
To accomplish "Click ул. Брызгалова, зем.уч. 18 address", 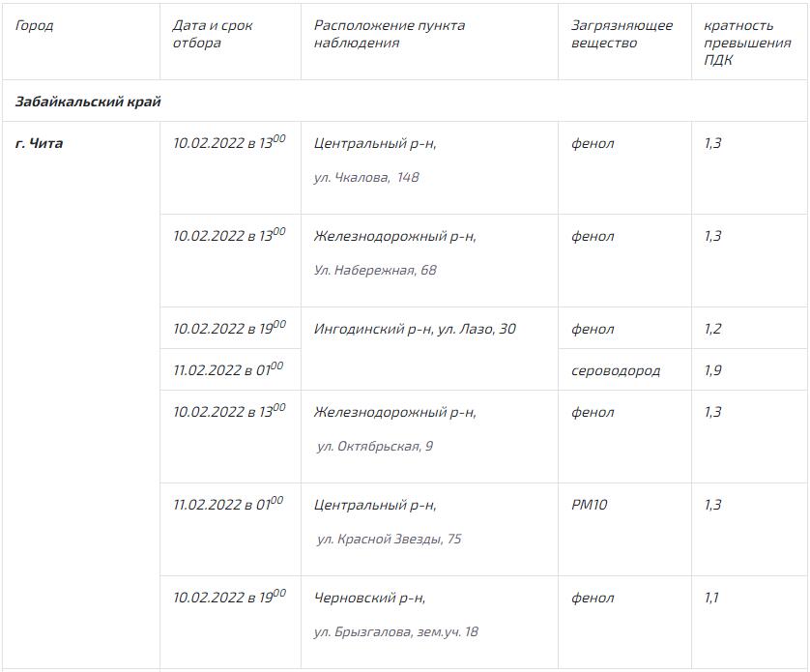I will (396, 632).
